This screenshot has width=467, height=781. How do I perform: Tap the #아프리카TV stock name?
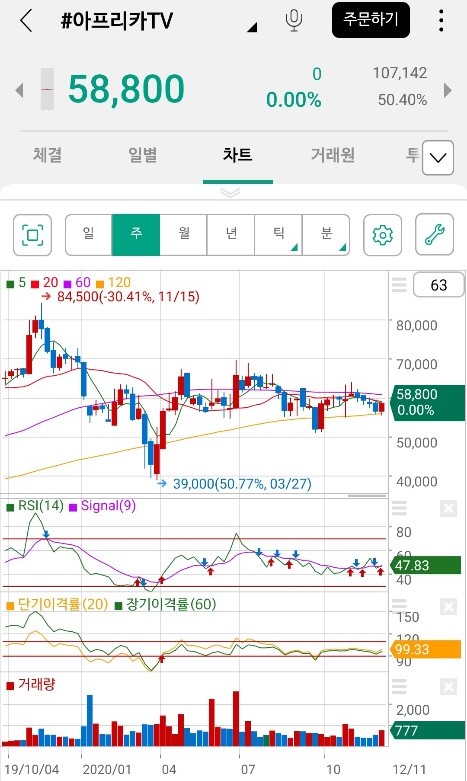[x=117, y=21]
